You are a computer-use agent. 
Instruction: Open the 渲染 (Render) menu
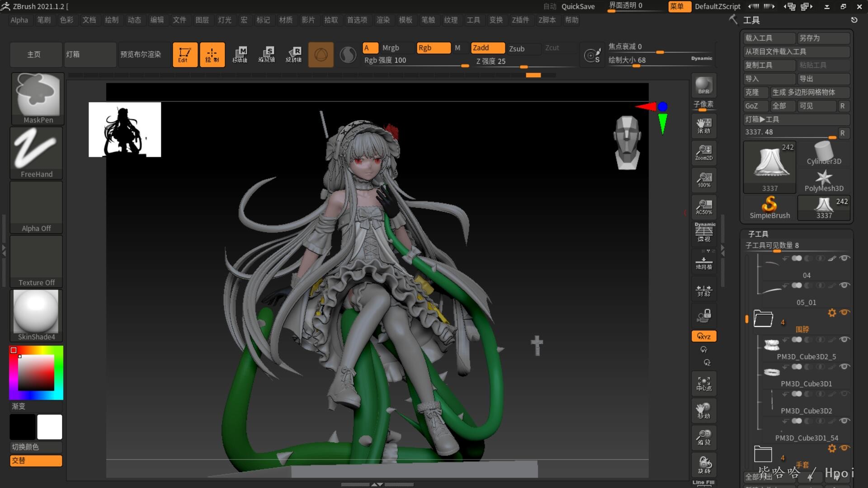383,20
